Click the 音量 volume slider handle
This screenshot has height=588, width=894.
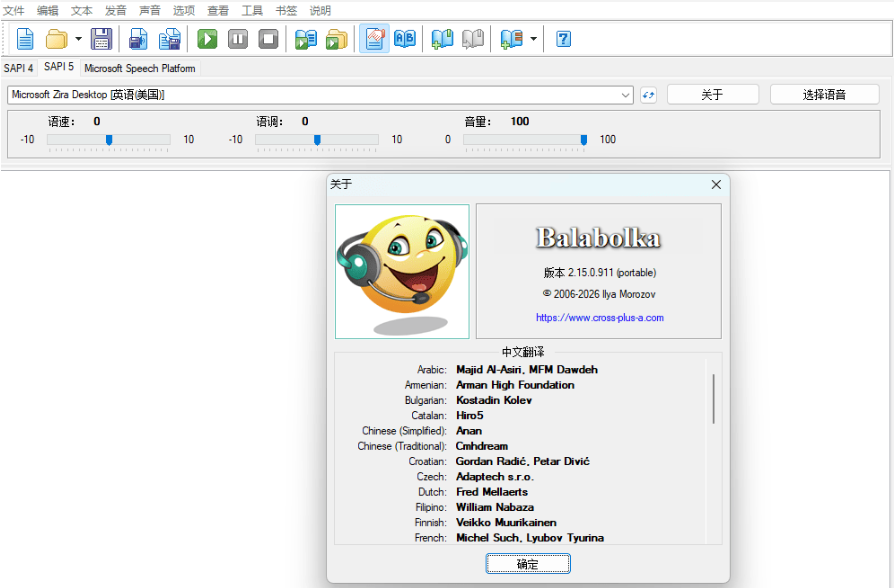[584, 140]
